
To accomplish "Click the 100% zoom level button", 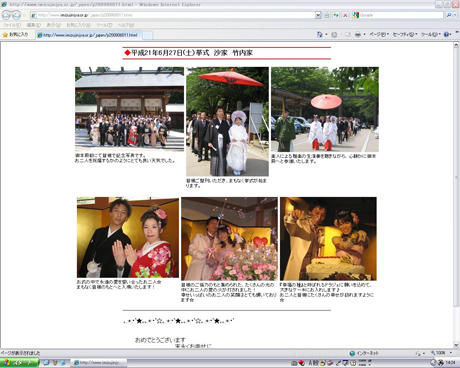I will (438, 353).
